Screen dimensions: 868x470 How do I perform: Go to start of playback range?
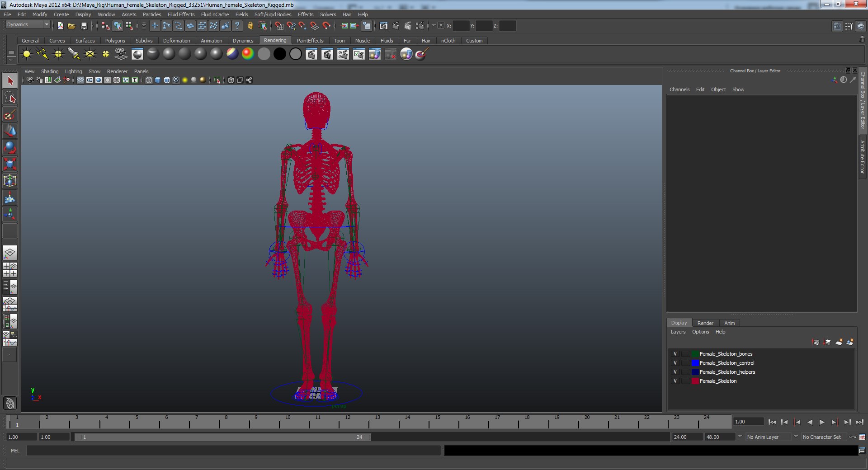coord(772,422)
